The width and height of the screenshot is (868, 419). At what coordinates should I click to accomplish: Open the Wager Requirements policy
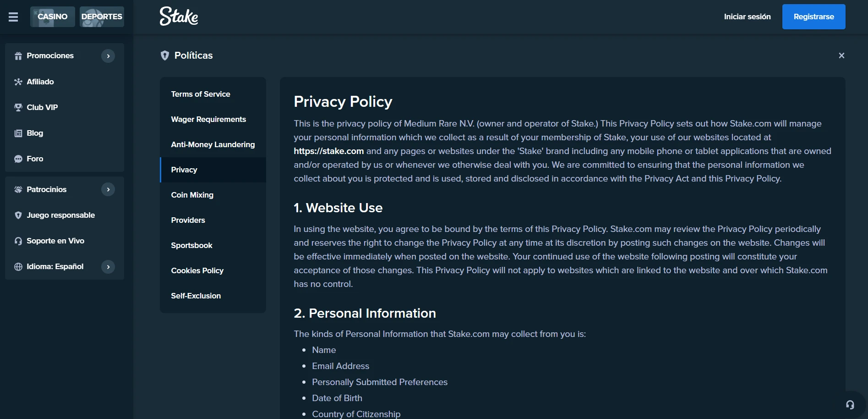tap(213, 119)
